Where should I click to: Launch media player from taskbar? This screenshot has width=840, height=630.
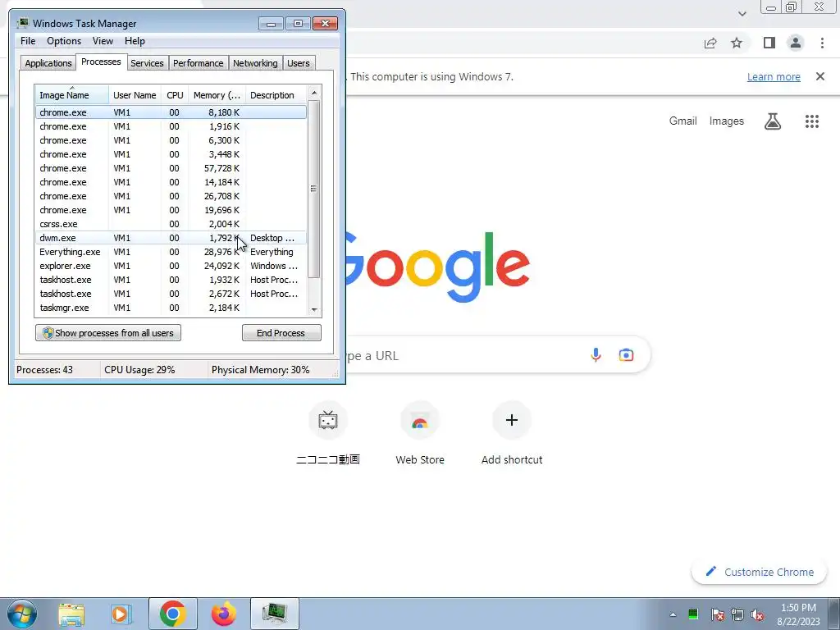click(x=121, y=614)
